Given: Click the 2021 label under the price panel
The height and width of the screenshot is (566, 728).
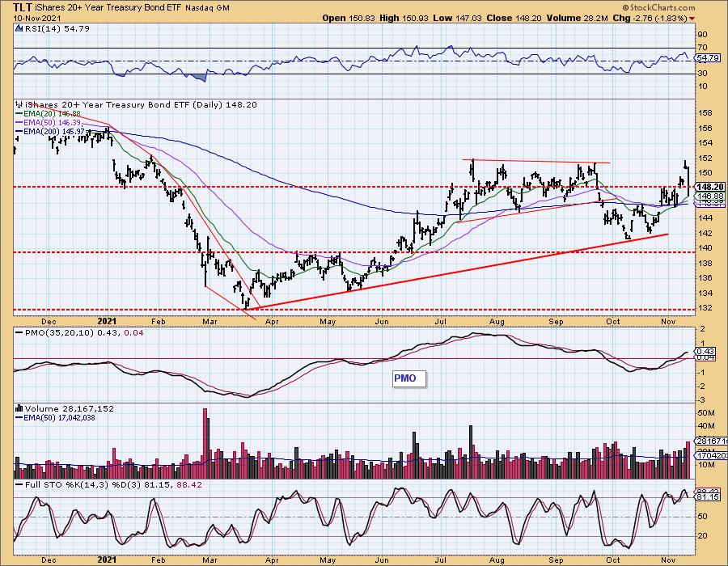Looking at the screenshot, I should pos(108,321).
